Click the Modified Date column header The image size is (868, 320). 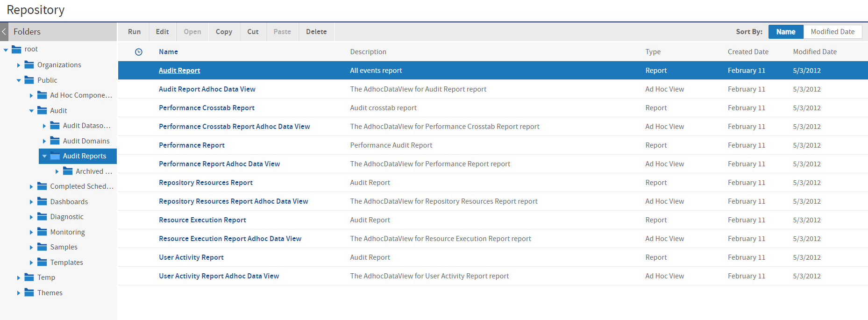point(815,52)
